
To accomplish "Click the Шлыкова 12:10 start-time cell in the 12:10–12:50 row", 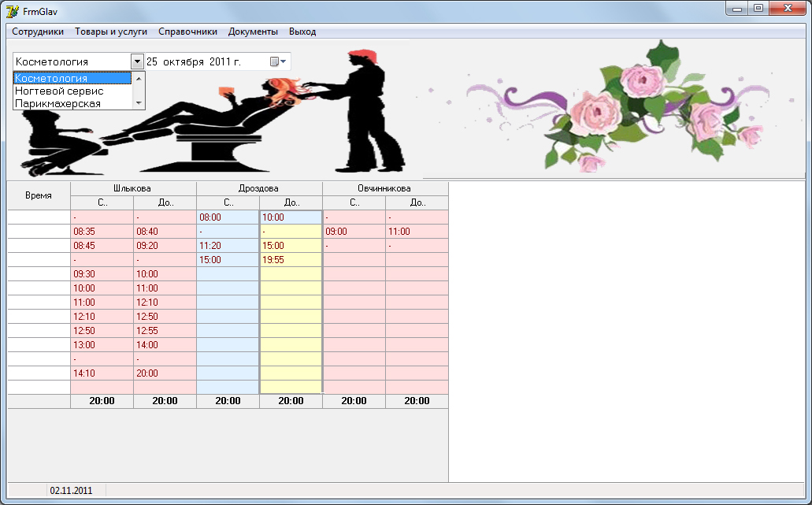I will [102, 317].
